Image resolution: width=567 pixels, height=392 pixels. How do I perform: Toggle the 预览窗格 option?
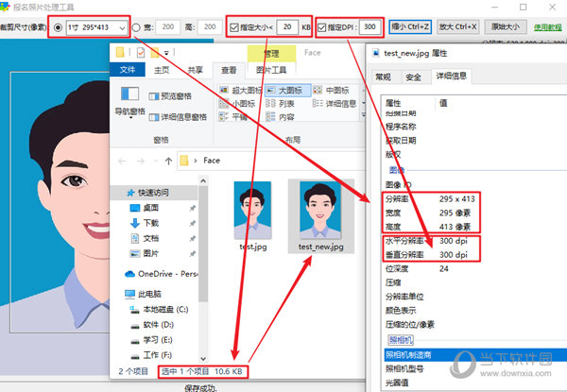click(x=170, y=96)
